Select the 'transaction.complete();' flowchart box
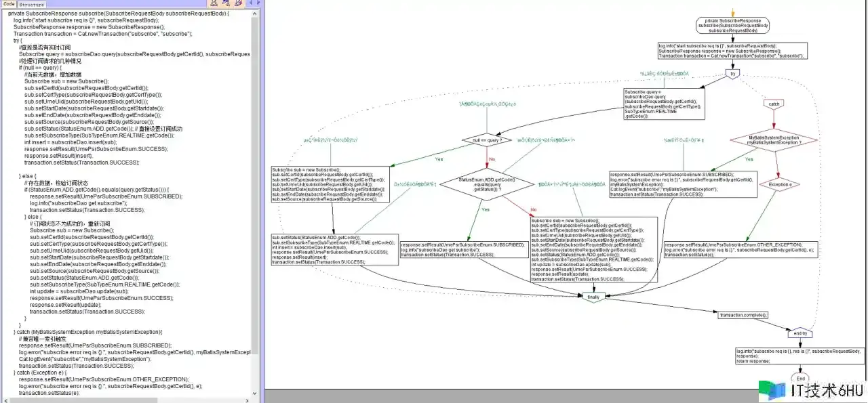Image resolution: width=868 pixels, height=403 pixels. point(743,315)
